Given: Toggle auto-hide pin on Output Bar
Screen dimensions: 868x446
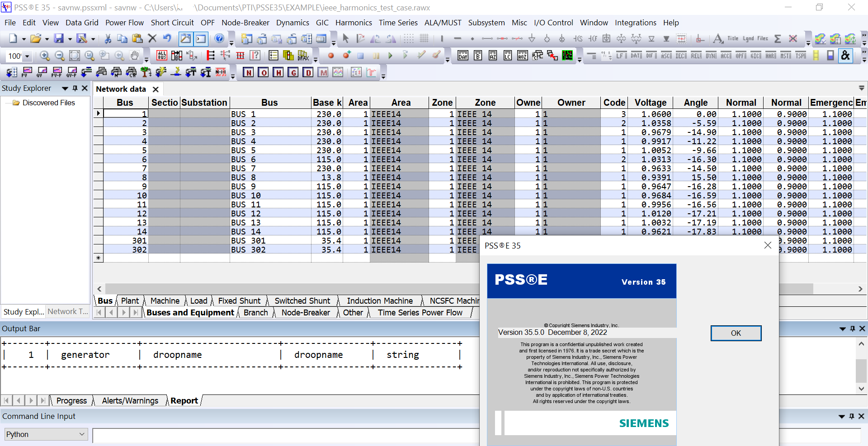Looking at the screenshot, I should click(x=853, y=329).
